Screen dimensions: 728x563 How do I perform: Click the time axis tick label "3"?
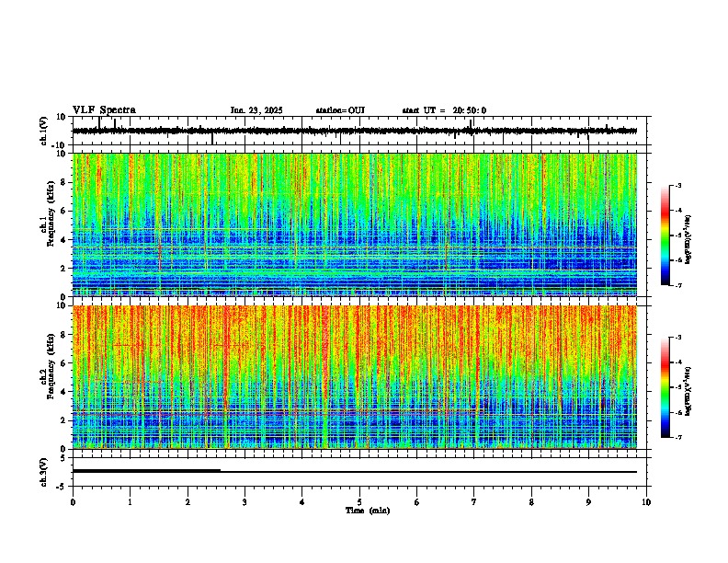pyautogui.click(x=245, y=502)
